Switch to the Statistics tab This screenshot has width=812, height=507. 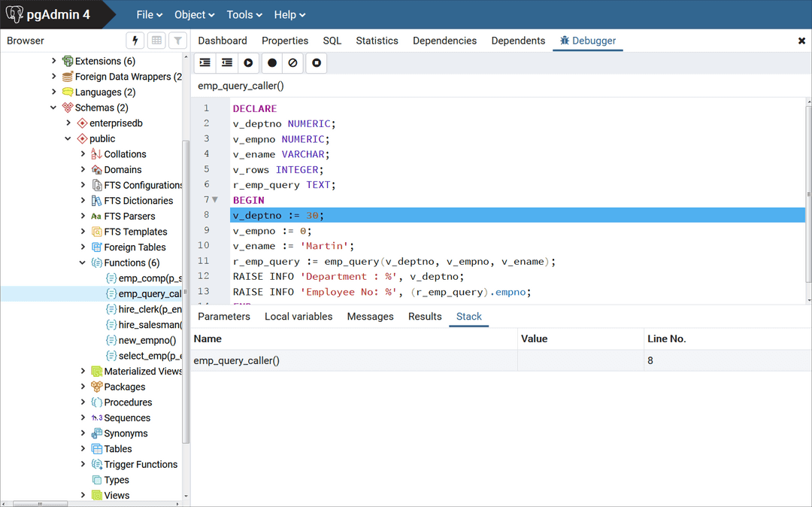(377, 40)
